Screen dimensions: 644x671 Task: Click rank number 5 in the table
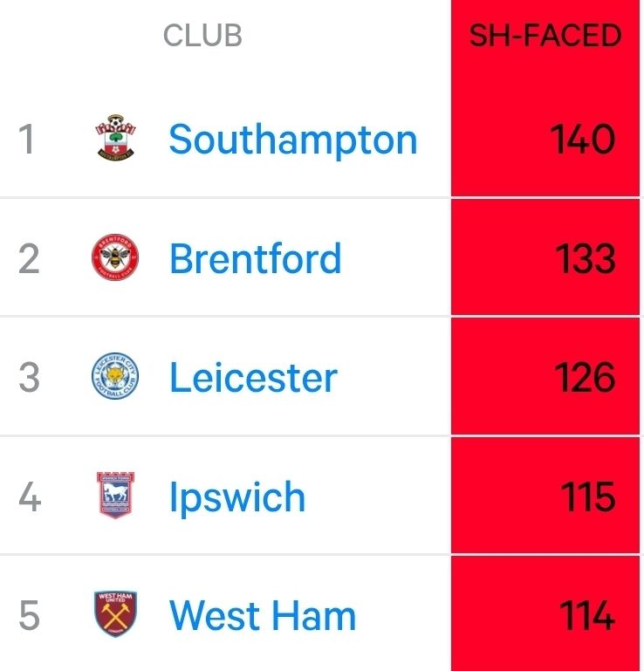(29, 615)
